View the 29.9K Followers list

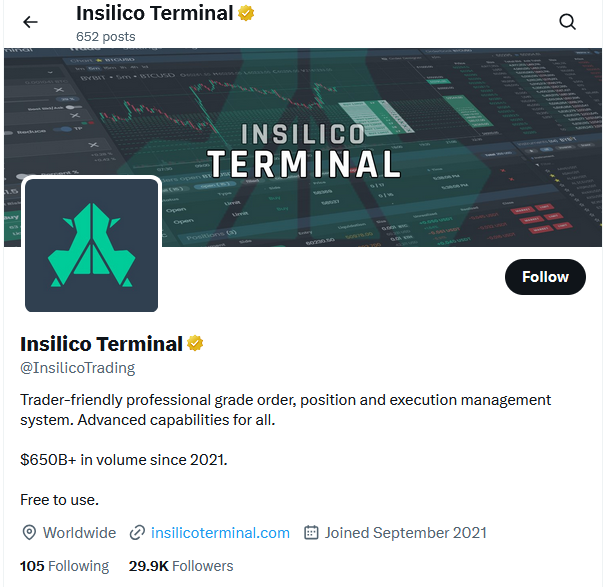pos(181,566)
